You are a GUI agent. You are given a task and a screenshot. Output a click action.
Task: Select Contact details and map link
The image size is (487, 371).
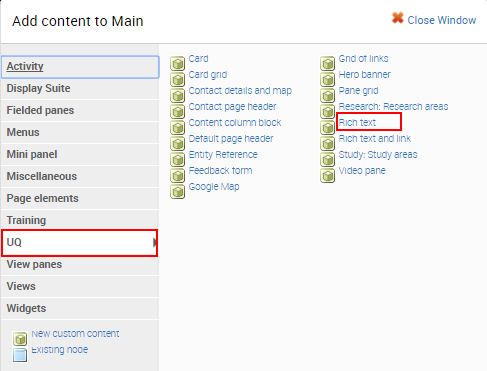tap(240, 91)
